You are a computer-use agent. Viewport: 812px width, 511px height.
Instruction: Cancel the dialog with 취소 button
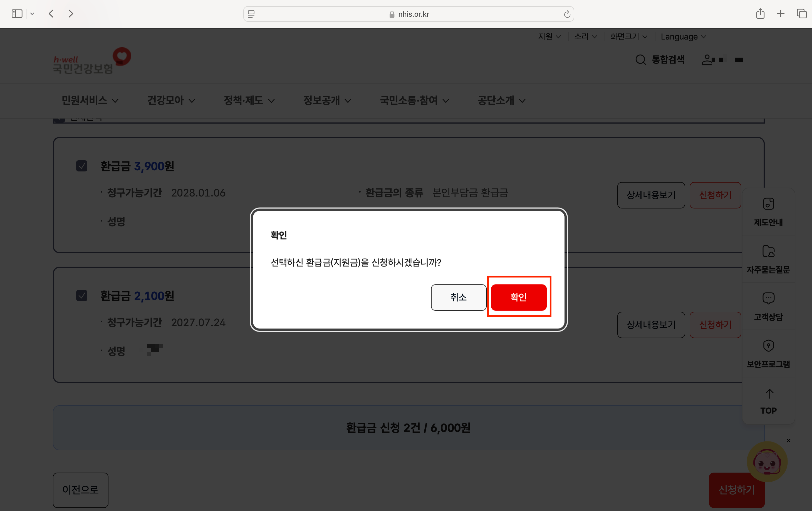point(459,297)
